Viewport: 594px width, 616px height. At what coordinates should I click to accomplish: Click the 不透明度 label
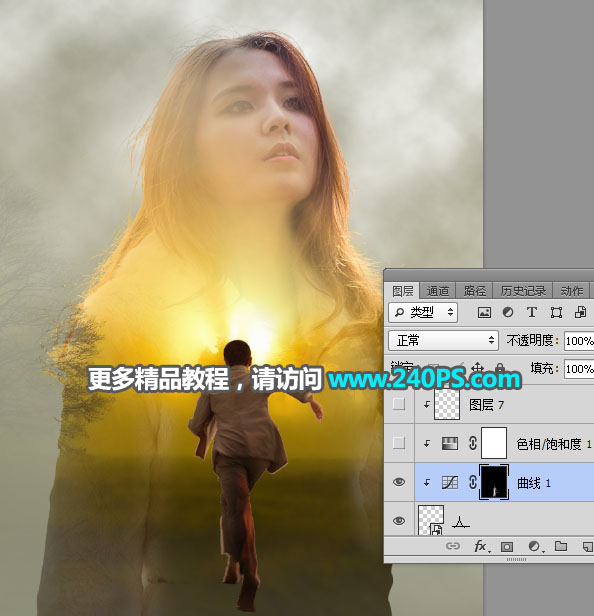tap(532, 340)
